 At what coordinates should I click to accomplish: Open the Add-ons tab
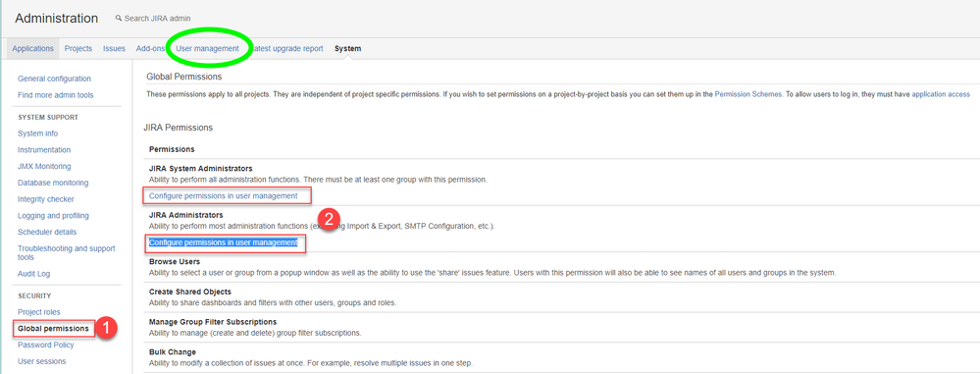click(x=151, y=49)
